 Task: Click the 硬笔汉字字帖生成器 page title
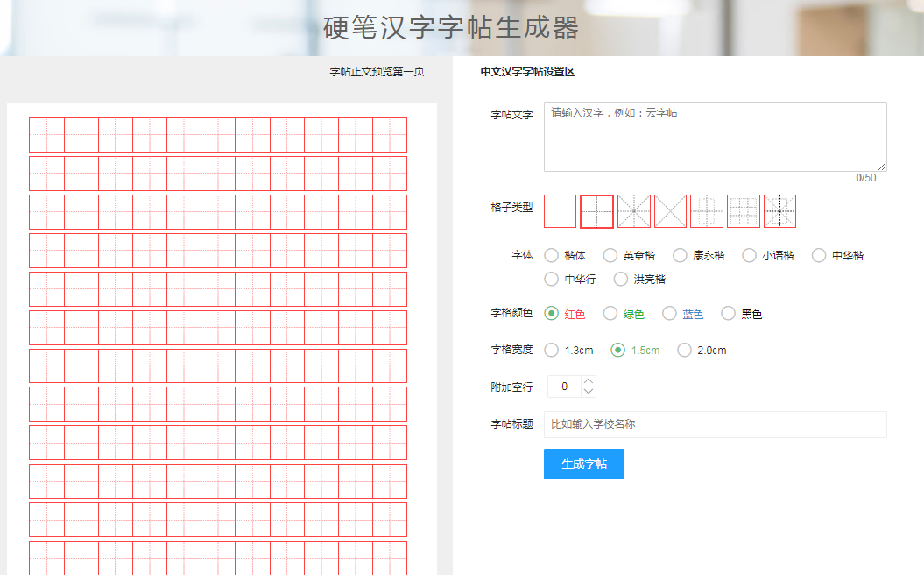pos(451,28)
